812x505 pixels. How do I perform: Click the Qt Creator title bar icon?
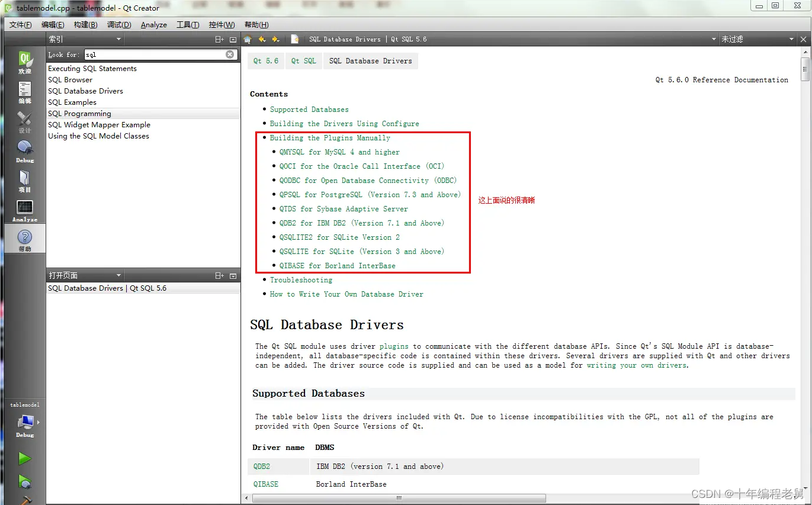[x=8, y=8]
